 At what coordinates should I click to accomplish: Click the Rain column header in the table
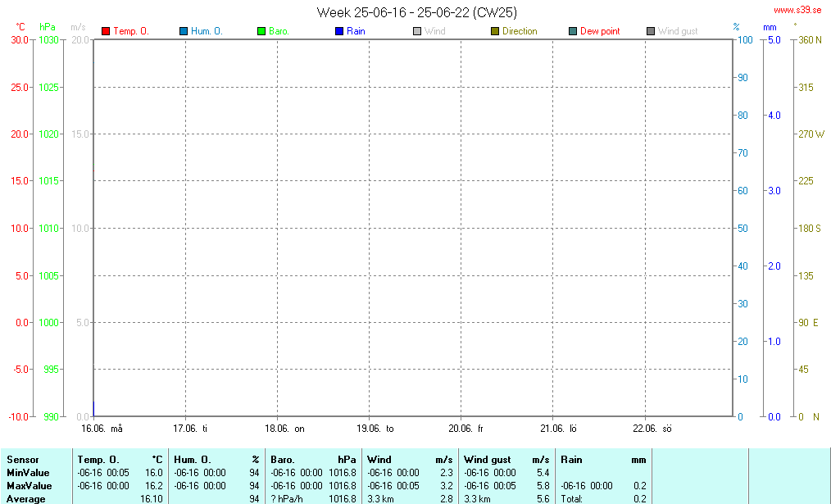click(571, 460)
